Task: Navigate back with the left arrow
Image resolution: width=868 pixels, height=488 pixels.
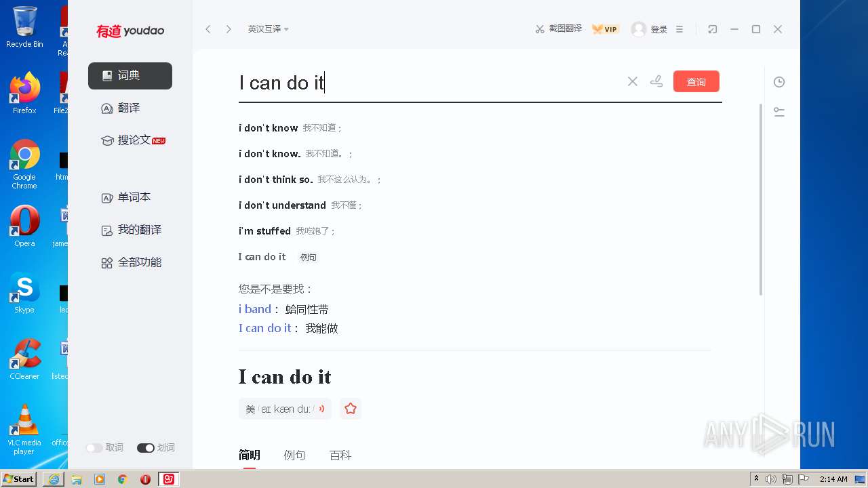Action: point(208,29)
